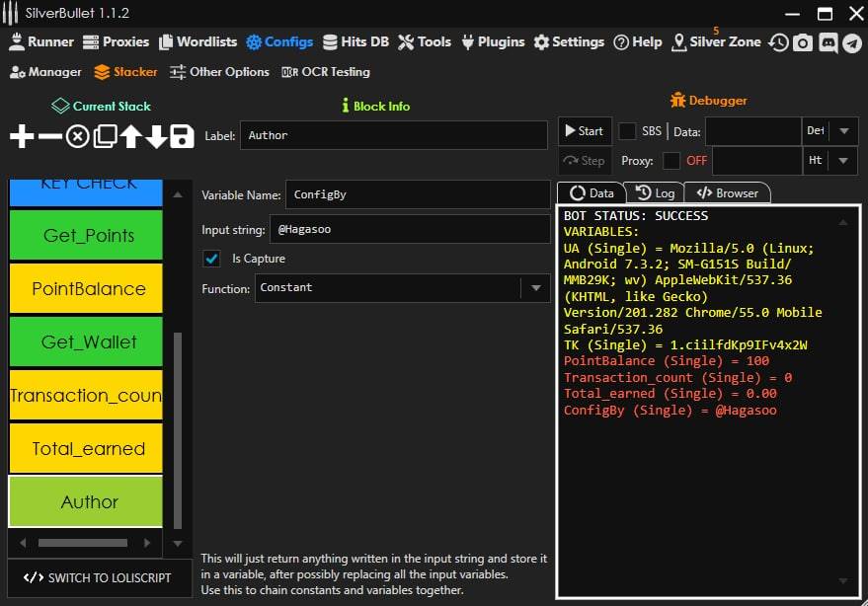Click the camera screenshot icon
868x606 pixels.
[x=803, y=42]
